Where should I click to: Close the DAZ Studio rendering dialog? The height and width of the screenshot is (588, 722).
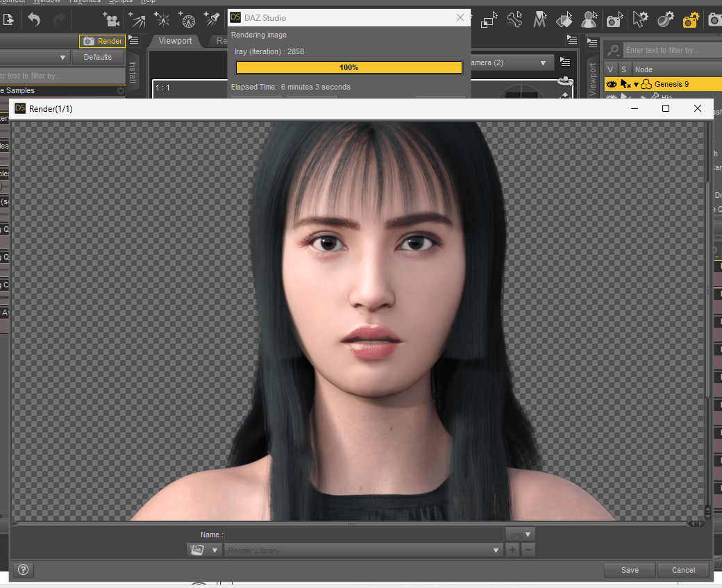pyautogui.click(x=460, y=17)
